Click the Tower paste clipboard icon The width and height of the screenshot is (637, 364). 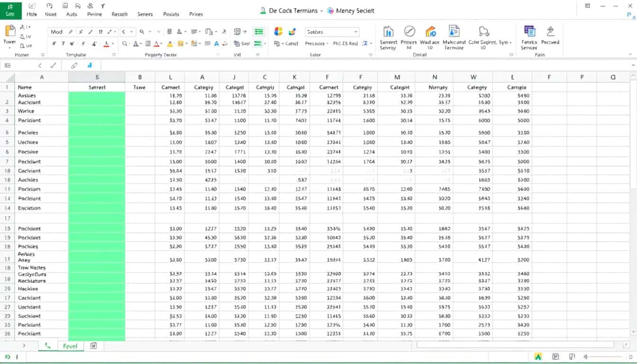(x=10, y=31)
